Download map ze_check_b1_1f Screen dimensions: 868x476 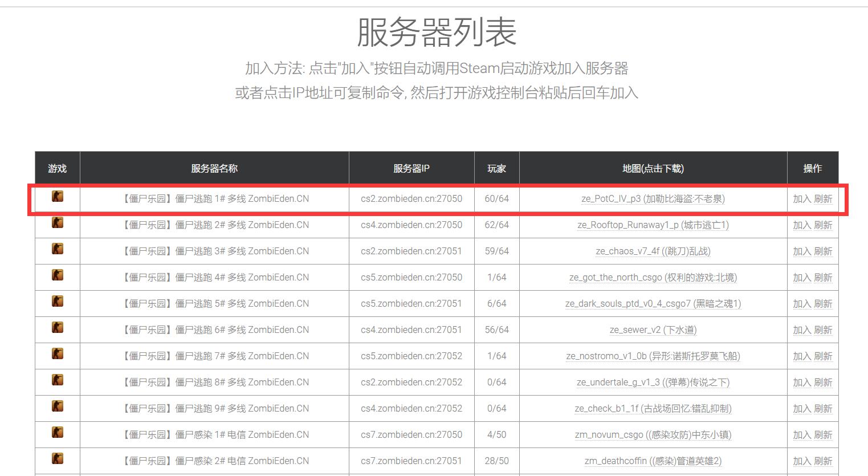coord(653,409)
